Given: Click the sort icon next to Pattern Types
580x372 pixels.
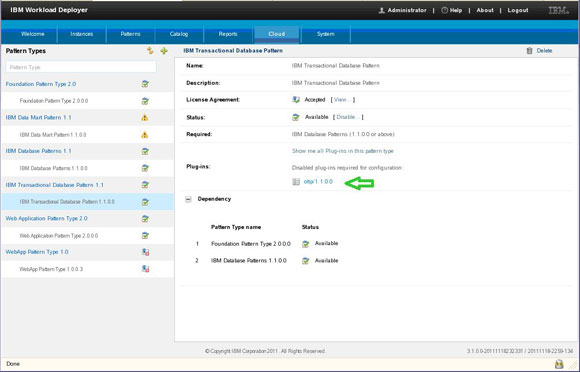Looking at the screenshot, I should (x=150, y=51).
